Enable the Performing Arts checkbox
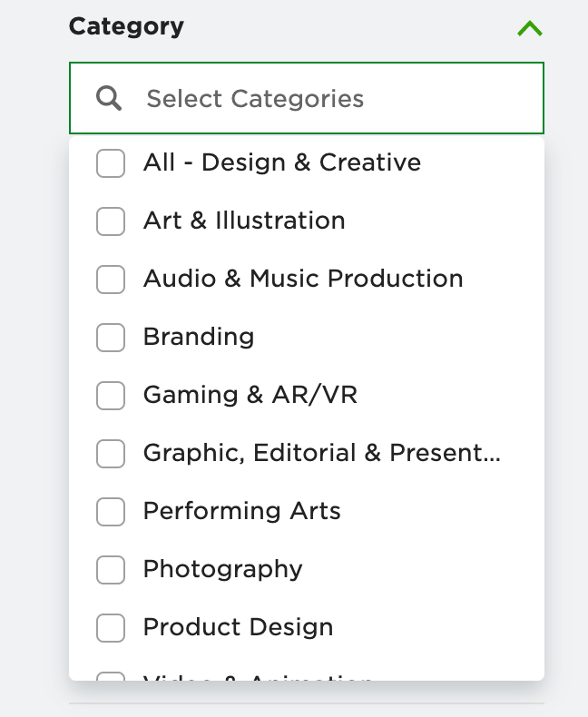This screenshot has height=717, width=588. point(111,512)
